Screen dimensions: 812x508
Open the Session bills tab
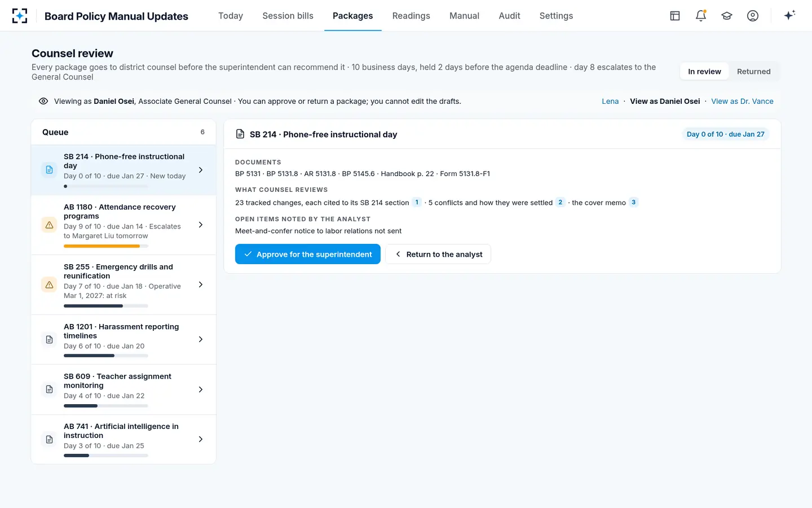[x=288, y=16]
